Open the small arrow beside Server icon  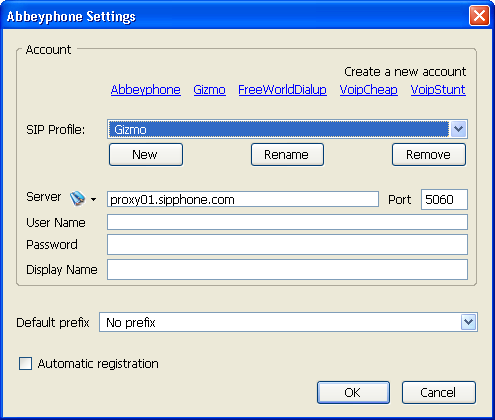(93, 199)
